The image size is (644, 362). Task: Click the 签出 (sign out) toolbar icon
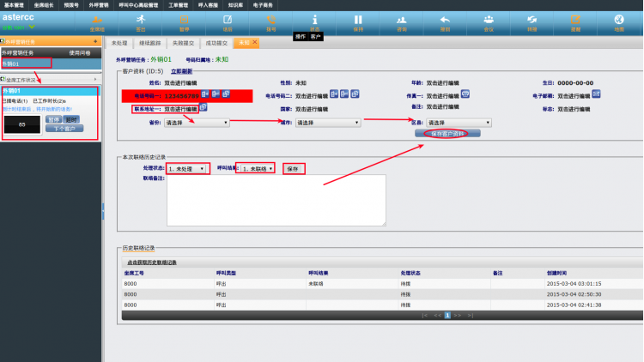pos(140,21)
